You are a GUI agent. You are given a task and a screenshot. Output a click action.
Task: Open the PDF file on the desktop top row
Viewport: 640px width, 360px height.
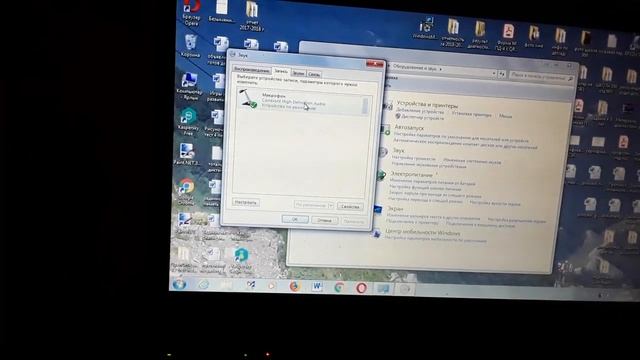pos(508,37)
